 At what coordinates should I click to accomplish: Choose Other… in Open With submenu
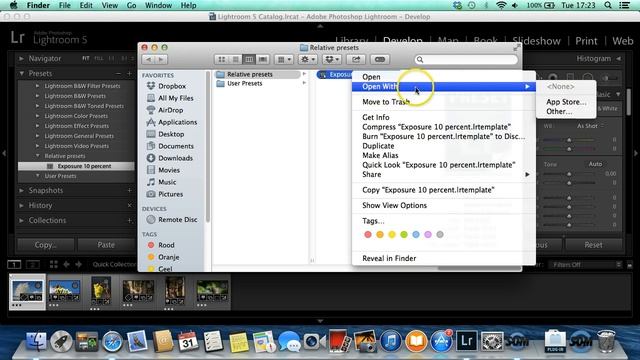tap(566, 111)
